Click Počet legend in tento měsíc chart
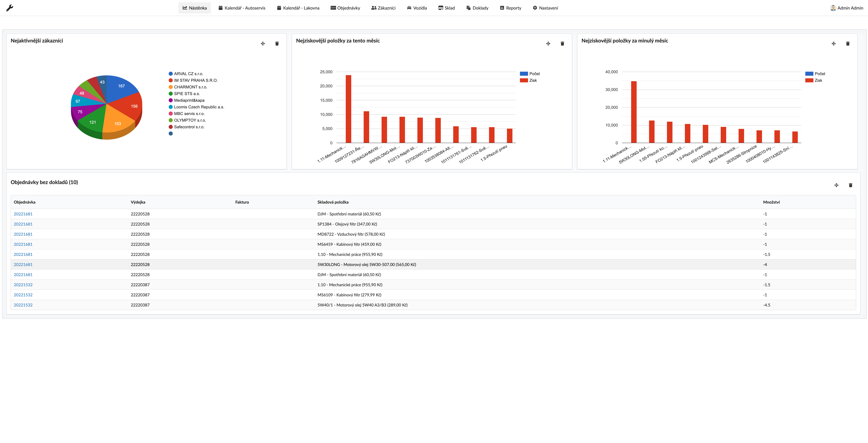The image size is (868, 443). 530,74
